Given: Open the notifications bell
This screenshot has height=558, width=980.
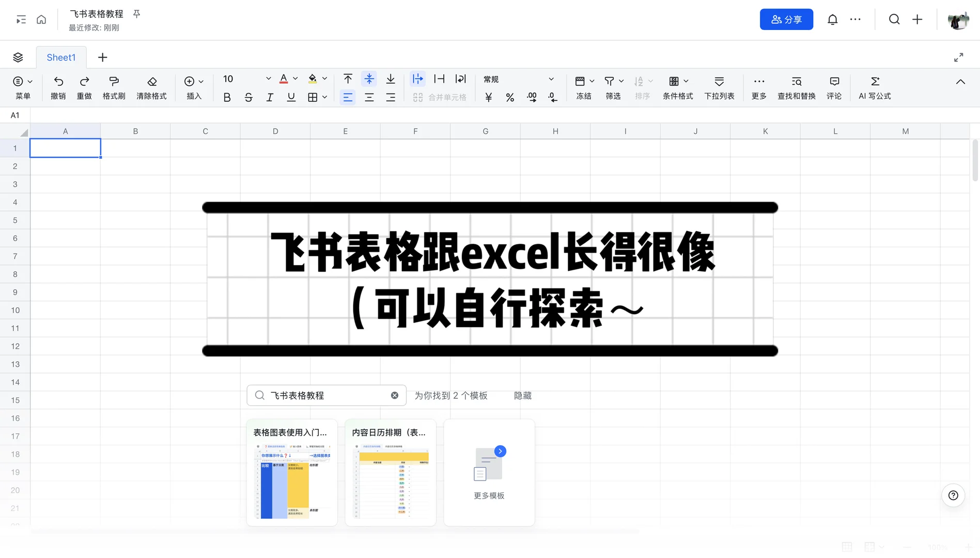Looking at the screenshot, I should pos(832,20).
